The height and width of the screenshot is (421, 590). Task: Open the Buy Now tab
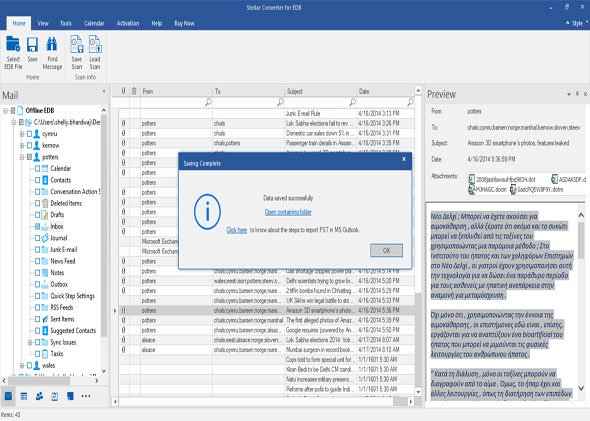tap(184, 23)
